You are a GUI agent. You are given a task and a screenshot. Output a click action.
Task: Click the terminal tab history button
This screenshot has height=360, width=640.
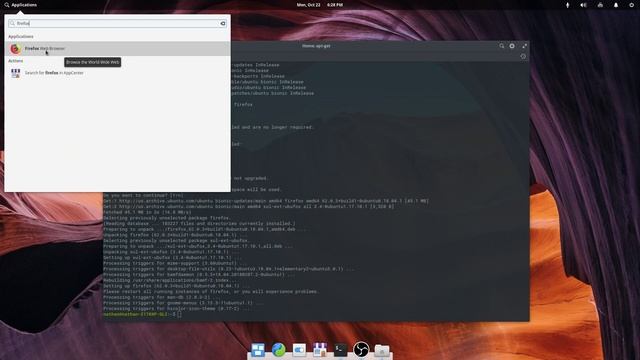pyautogui.click(x=523, y=56)
